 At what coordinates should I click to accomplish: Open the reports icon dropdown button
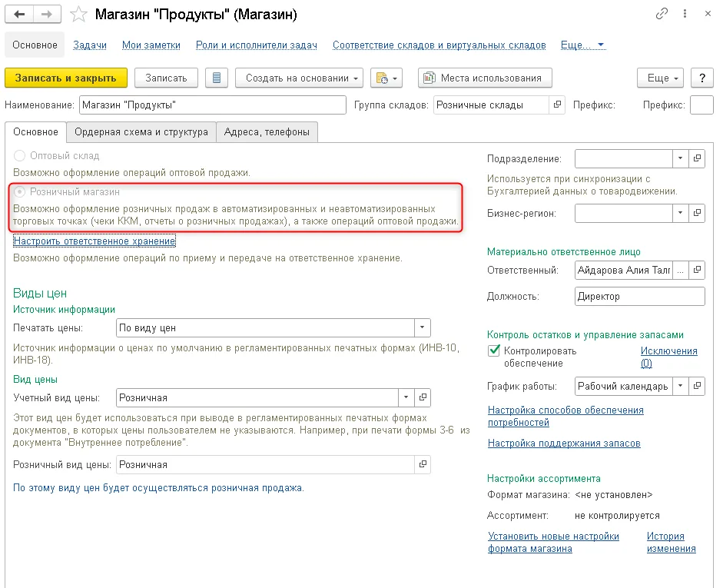click(x=386, y=78)
